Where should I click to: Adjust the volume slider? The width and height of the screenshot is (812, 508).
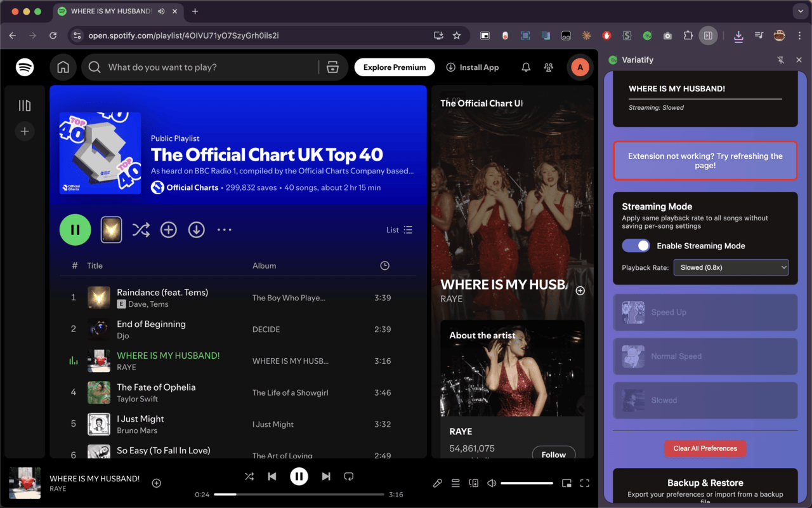(527, 483)
